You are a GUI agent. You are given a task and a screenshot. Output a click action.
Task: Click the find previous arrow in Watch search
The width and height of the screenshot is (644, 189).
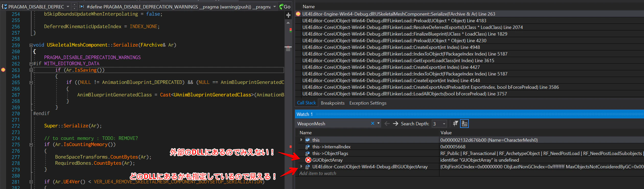click(x=387, y=124)
